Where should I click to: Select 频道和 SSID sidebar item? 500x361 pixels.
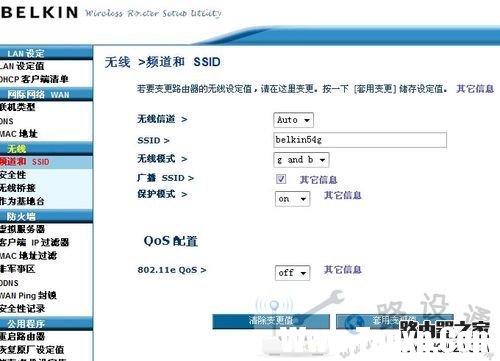point(25,162)
